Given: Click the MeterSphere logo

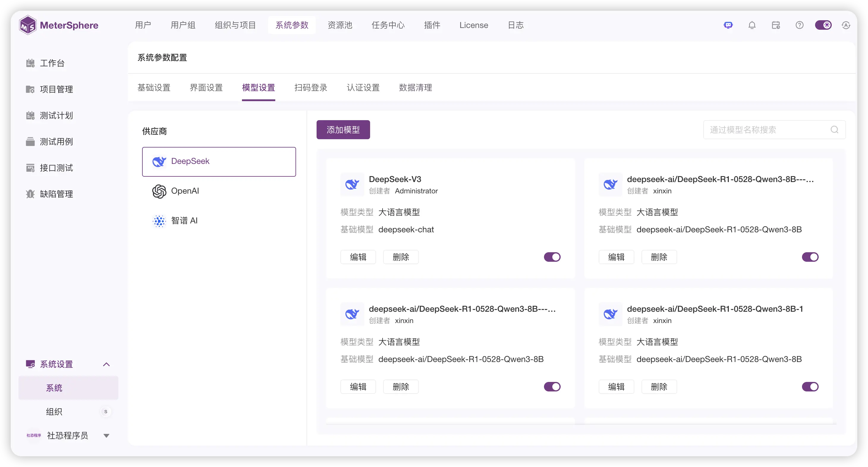Looking at the screenshot, I should [59, 25].
